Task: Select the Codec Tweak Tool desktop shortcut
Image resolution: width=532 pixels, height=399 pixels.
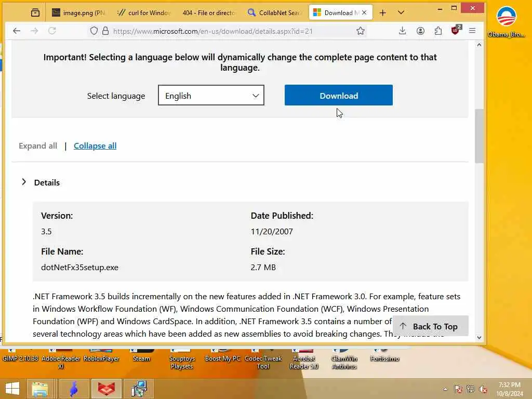Action: [263, 360]
